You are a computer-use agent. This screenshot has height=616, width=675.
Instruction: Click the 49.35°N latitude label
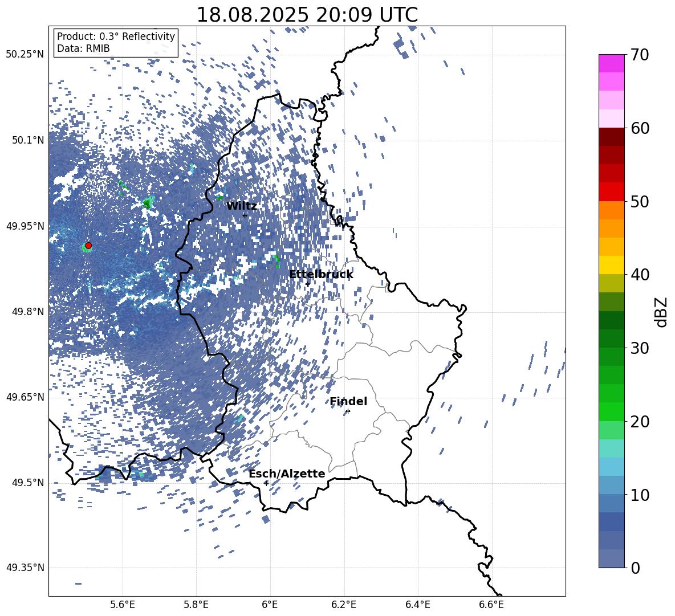[x=25, y=568]
